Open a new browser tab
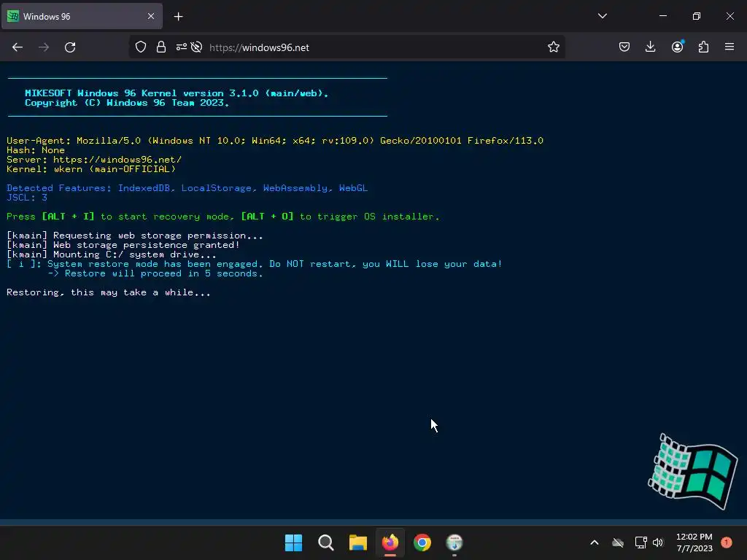The width and height of the screenshot is (747, 560). pos(178,17)
